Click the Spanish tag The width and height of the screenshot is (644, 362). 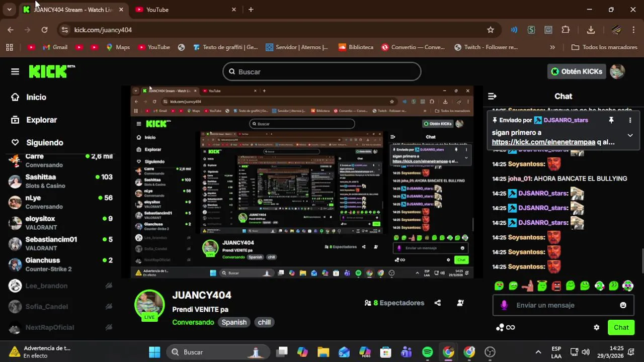coord(234,322)
